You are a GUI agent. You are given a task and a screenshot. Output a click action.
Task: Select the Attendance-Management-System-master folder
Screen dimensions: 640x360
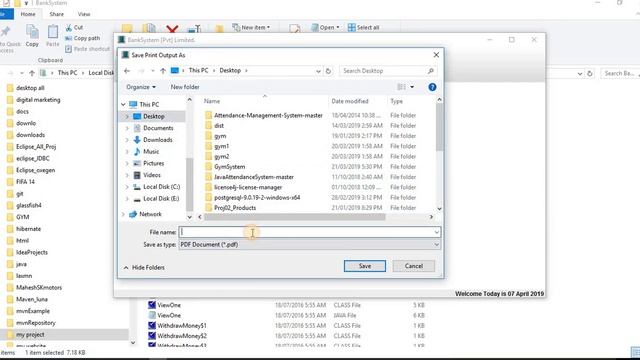268,116
